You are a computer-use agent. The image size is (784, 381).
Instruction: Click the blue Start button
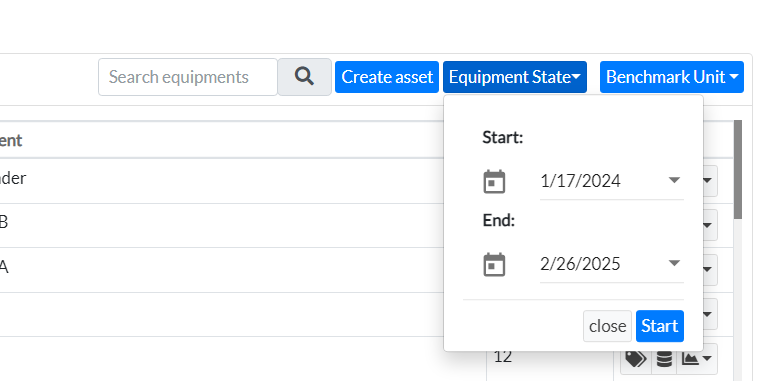click(660, 326)
